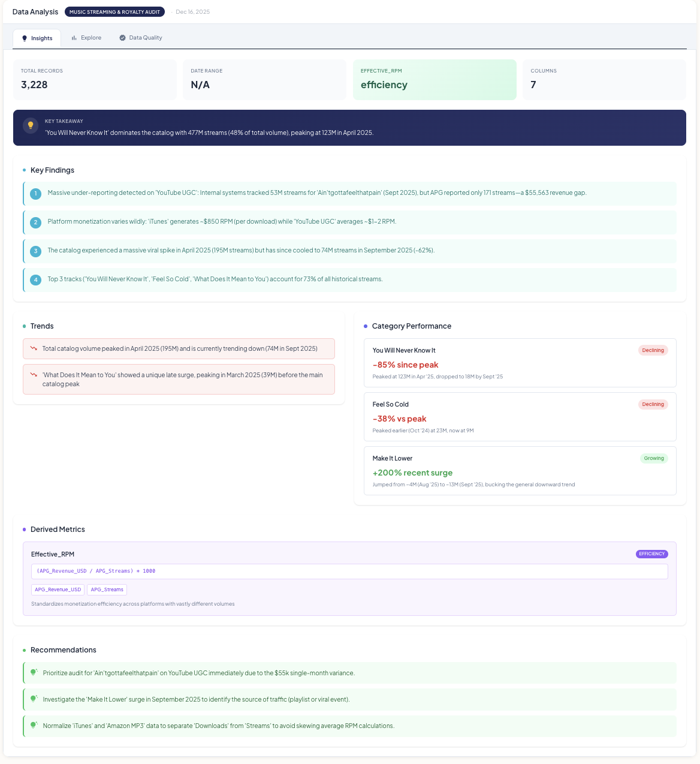Click the APG_Revenue_USD field chip
Screen dimensions: 700x764
[58, 589]
